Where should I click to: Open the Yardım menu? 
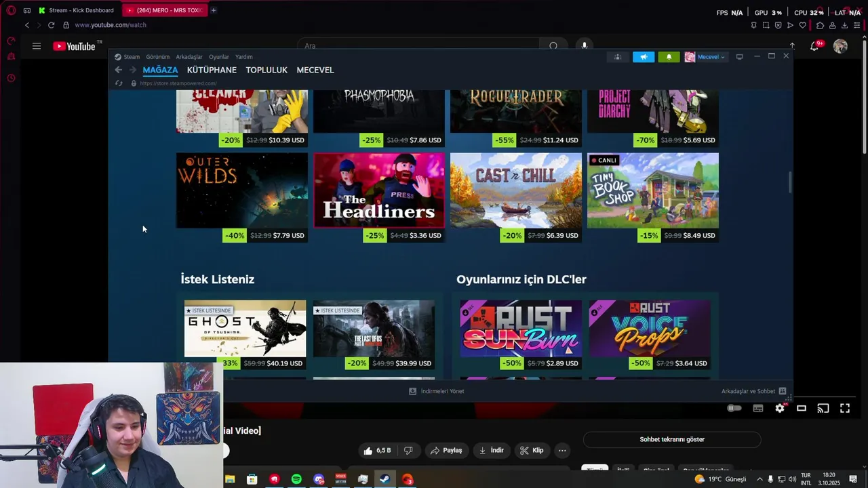[243, 57]
